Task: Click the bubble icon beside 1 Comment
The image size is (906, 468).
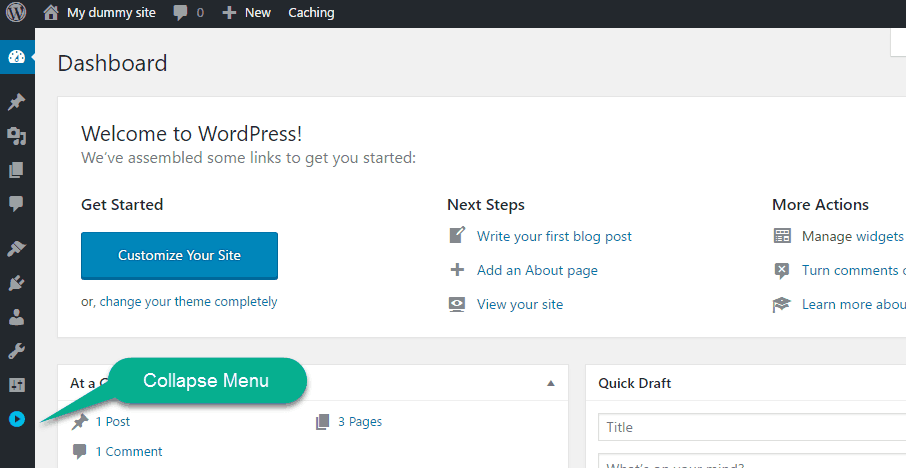Action: 80,451
